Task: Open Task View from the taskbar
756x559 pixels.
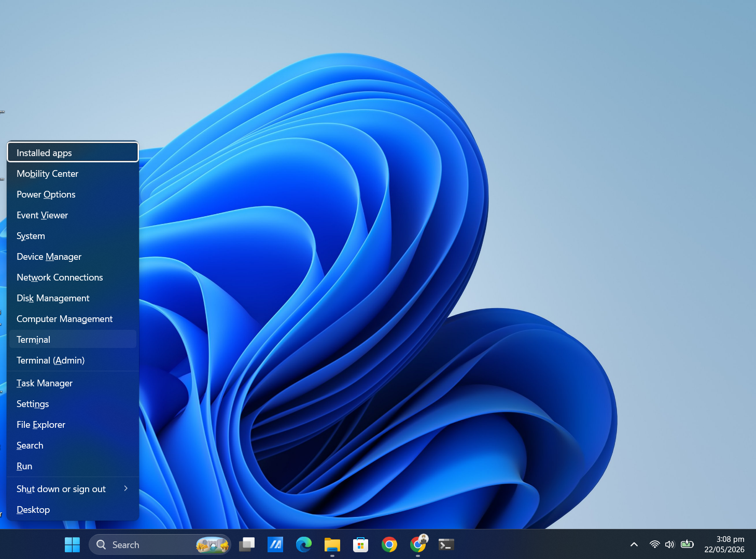Action: pyautogui.click(x=247, y=544)
